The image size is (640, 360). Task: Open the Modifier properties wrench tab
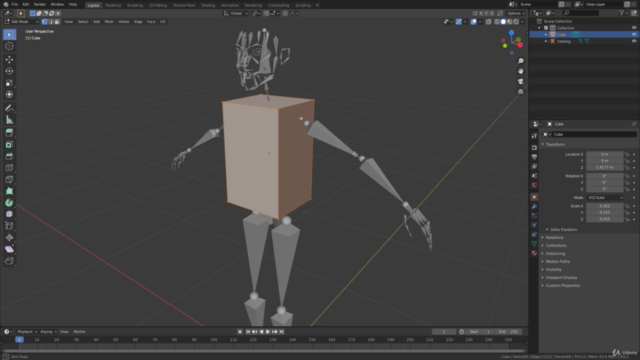[x=534, y=207]
